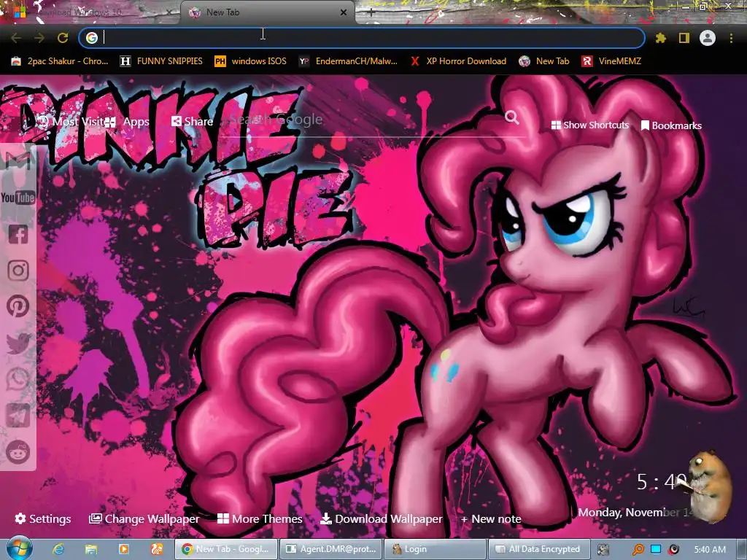The width and height of the screenshot is (747, 560).
Task: Open Chrome three-dot menu
Action: click(x=731, y=38)
